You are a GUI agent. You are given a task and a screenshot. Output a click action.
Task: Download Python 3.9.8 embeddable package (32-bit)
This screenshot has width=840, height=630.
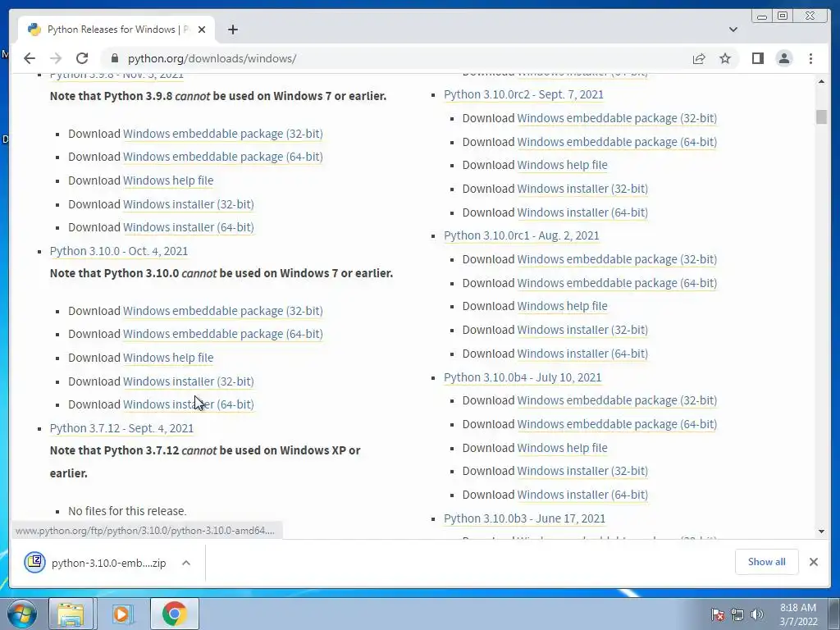(x=223, y=134)
